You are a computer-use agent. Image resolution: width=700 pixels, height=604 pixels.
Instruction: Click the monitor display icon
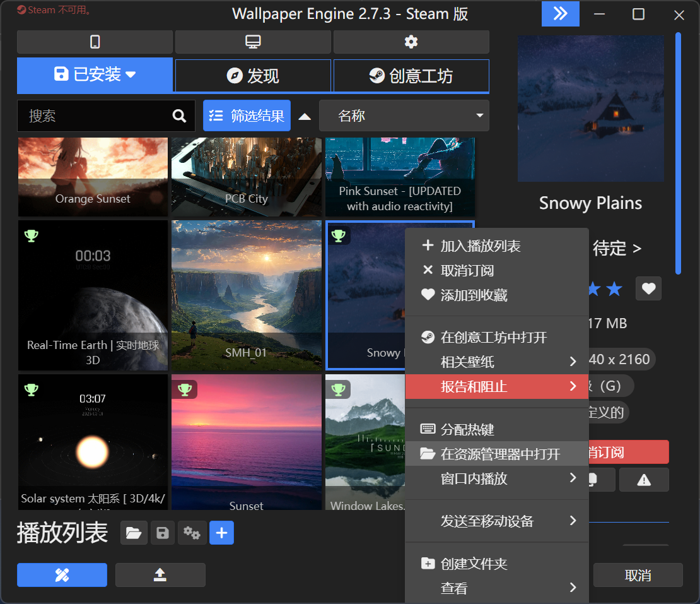pyautogui.click(x=253, y=42)
